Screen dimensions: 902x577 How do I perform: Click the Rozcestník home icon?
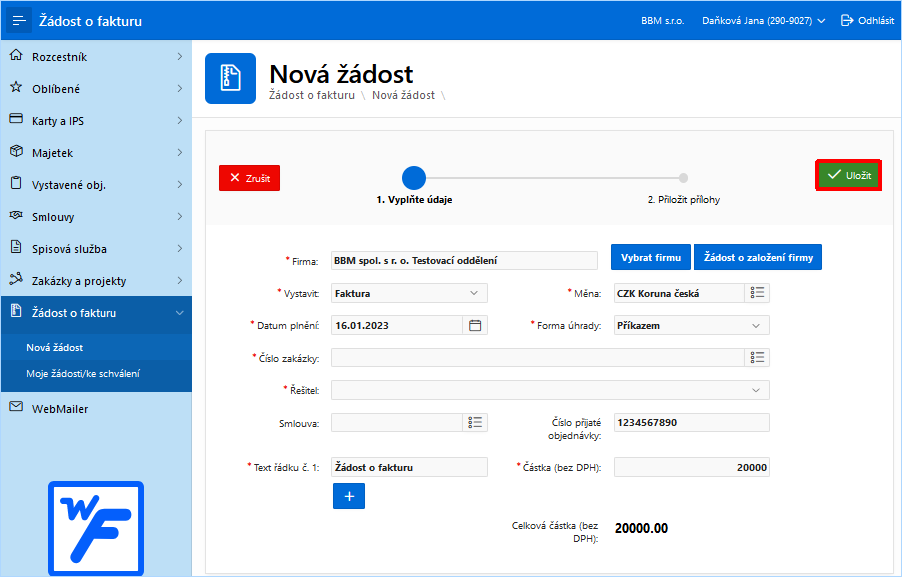pyautogui.click(x=16, y=55)
